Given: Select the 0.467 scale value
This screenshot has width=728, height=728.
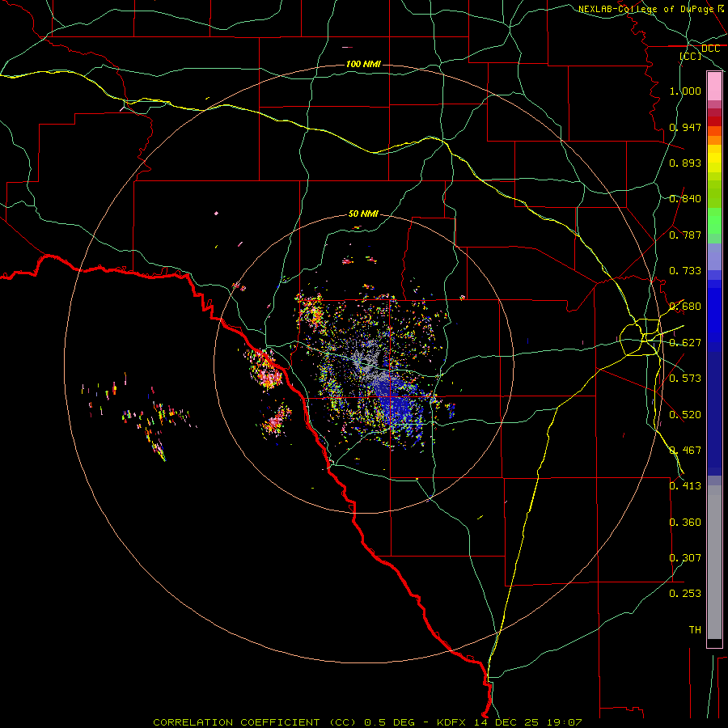Looking at the screenshot, I should tap(685, 451).
